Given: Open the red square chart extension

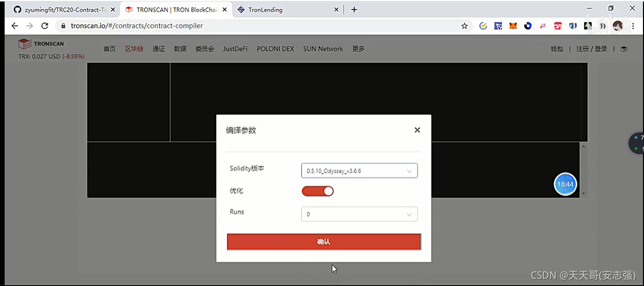Looking at the screenshot, I should pyautogui.click(x=558, y=26).
